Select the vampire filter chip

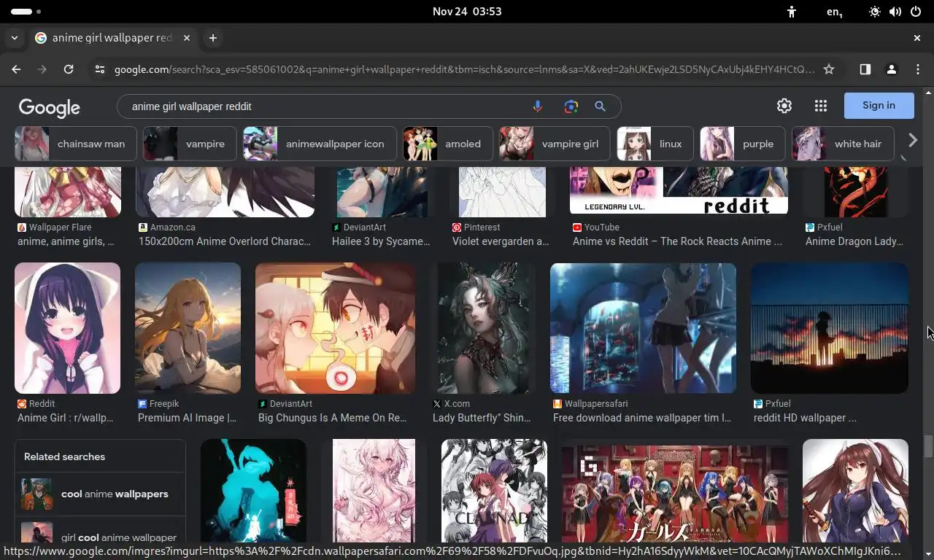click(x=190, y=144)
